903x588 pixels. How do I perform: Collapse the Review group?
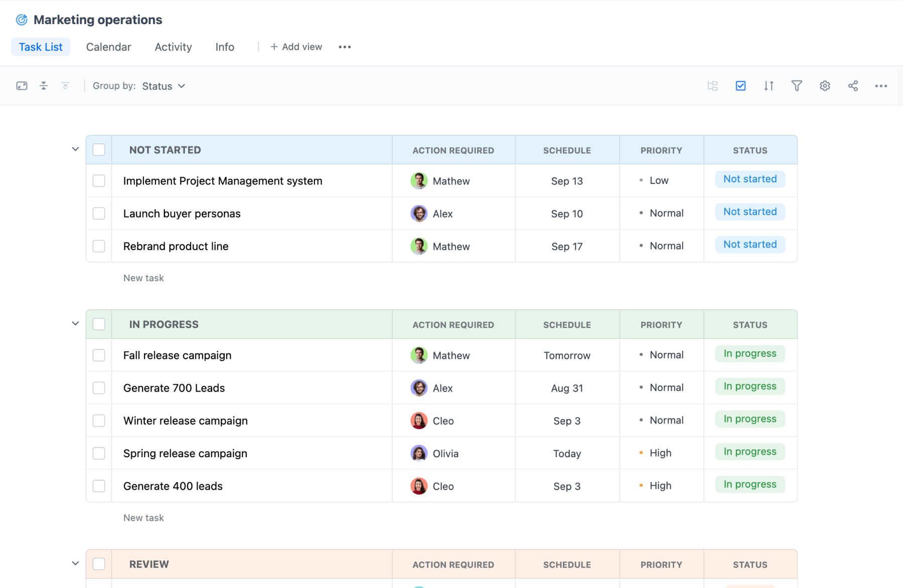tap(75, 563)
